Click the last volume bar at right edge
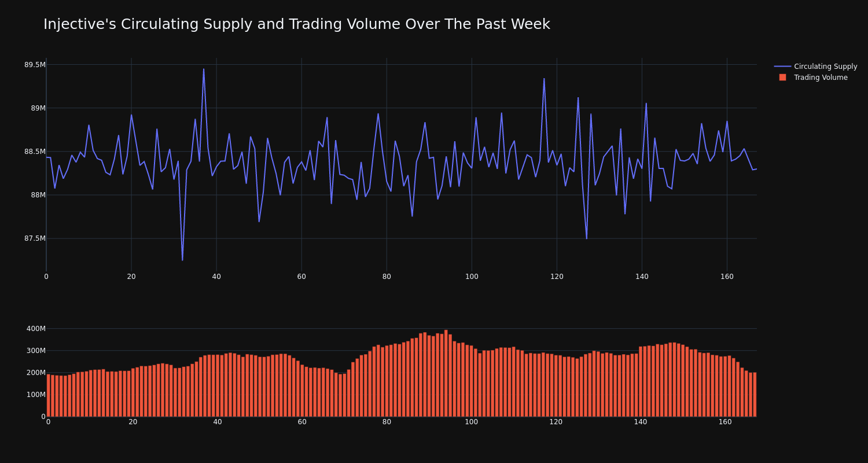The height and width of the screenshot is (463, 868). (x=755, y=395)
